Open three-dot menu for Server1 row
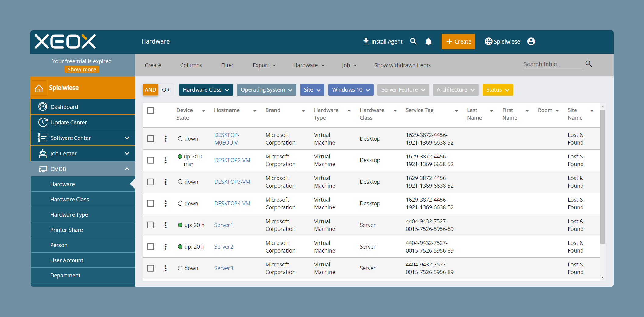This screenshot has height=317, width=644. [x=166, y=225]
